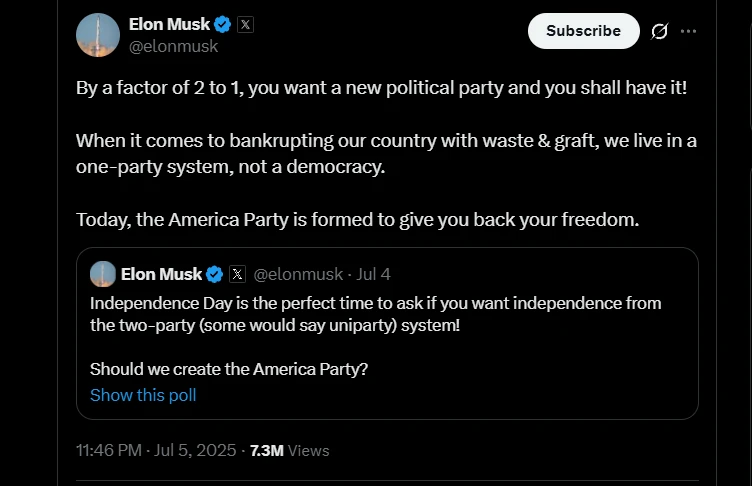The width and height of the screenshot is (752, 486).
Task: Select the Show this poll link
Action: 143,395
